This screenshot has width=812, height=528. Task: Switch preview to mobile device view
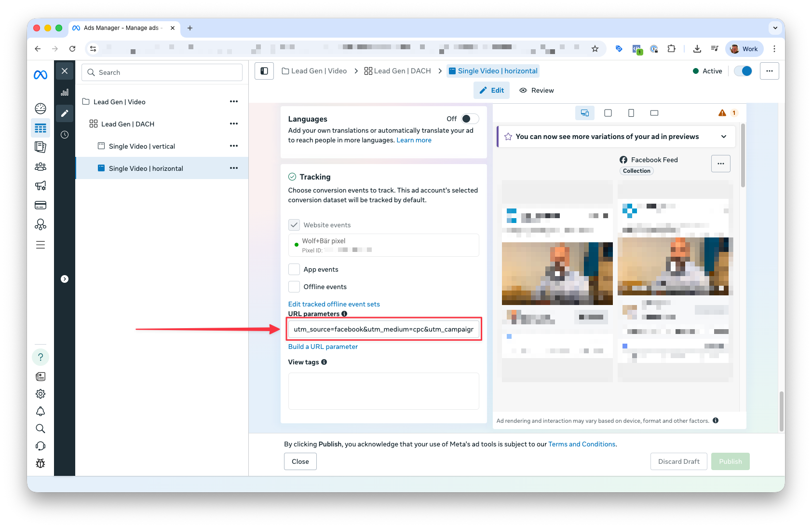(631, 112)
